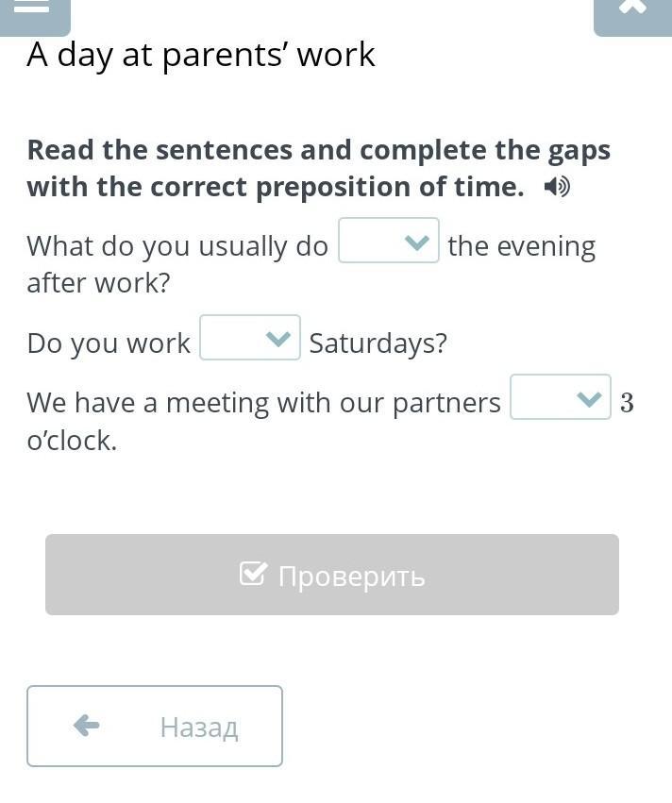Click the chevron arrow next to "Do you work"
The height and width of the screenshot is (803, 672).
(277, 339)
